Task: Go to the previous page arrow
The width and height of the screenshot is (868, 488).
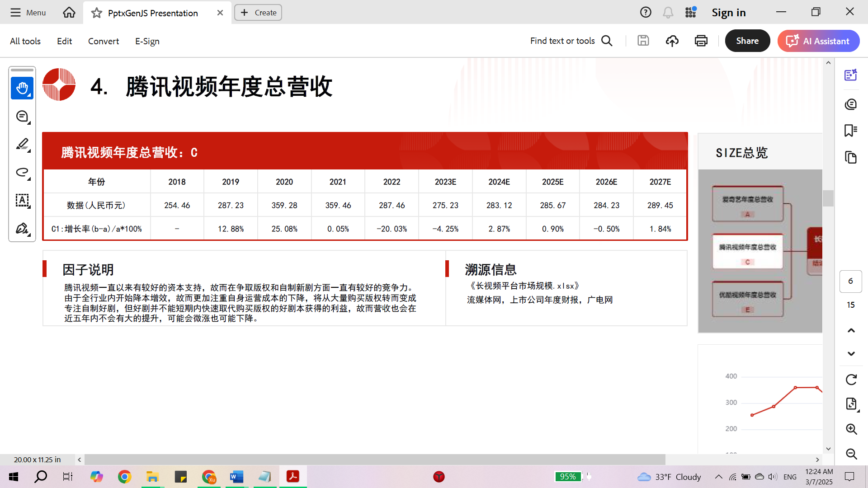Action: point(851,330)
